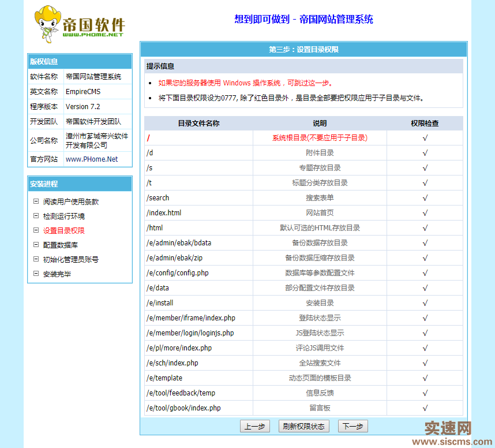The image size is (495, 448).
Task: Select the /search directory name cell
Action: [x=198, y=198]
